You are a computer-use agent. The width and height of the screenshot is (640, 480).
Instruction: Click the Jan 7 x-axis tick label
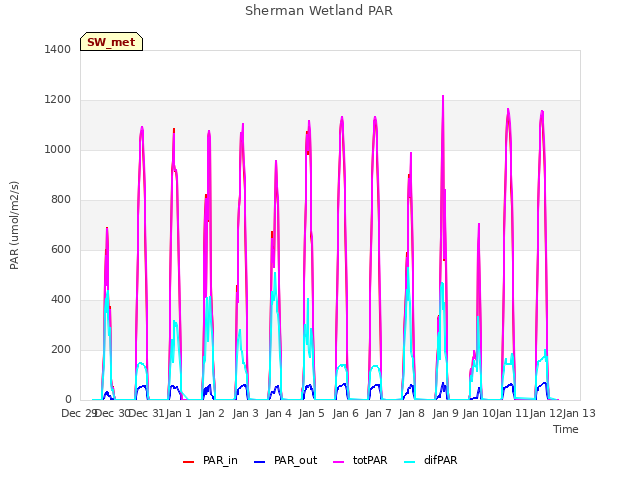point(378,413)
